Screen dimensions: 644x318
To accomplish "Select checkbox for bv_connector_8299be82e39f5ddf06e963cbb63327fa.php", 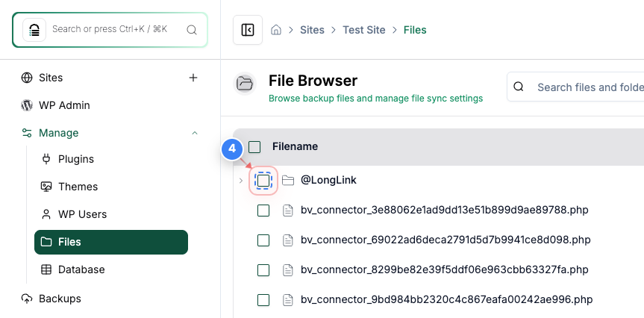I will tap(263, 270).
